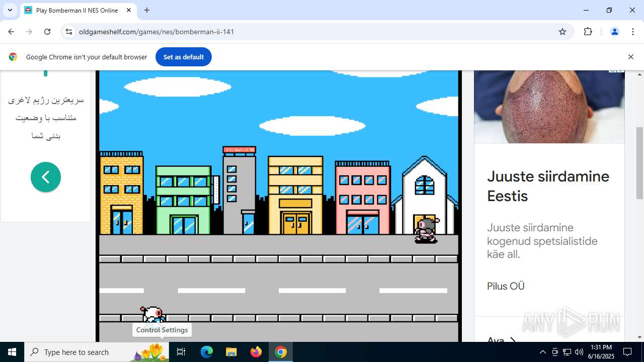Click the green back-arrow circle in left ad
This screenshot has width=644, height=362.
[x=46, y=177]
